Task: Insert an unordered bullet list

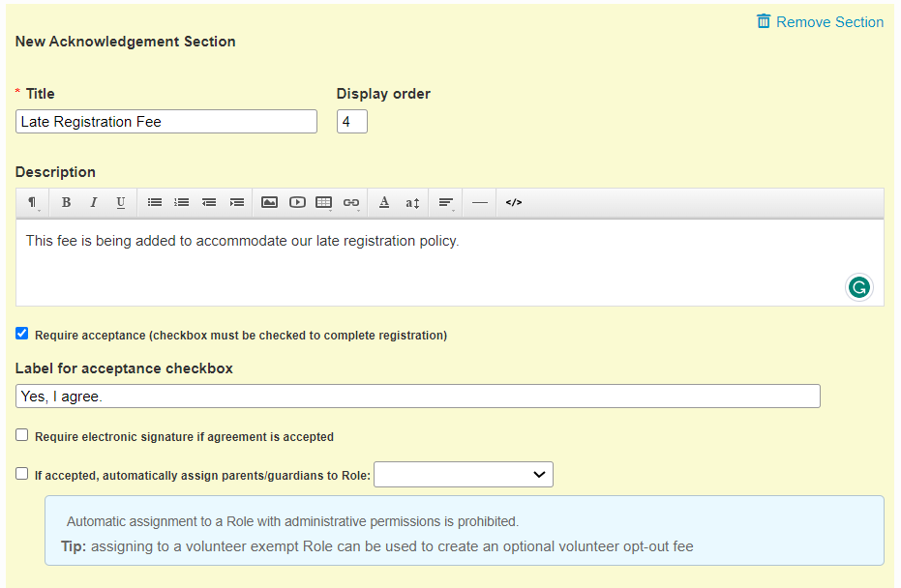Action: 154,203
